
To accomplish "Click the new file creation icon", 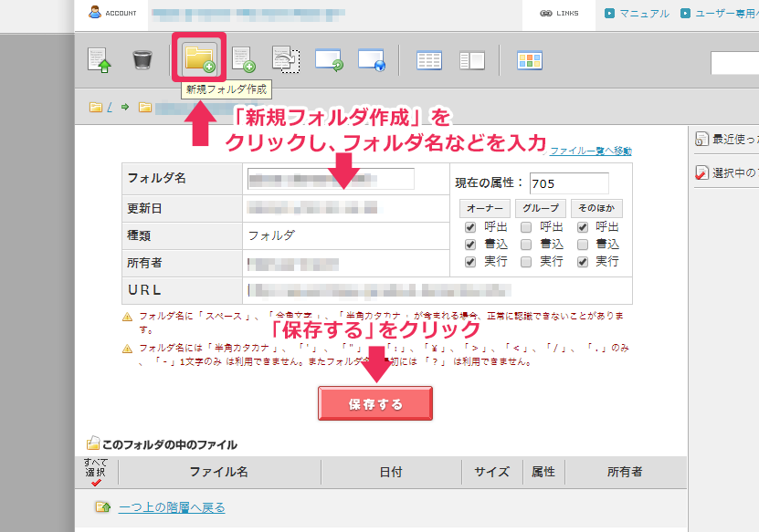I will click(x=243, y=60).
